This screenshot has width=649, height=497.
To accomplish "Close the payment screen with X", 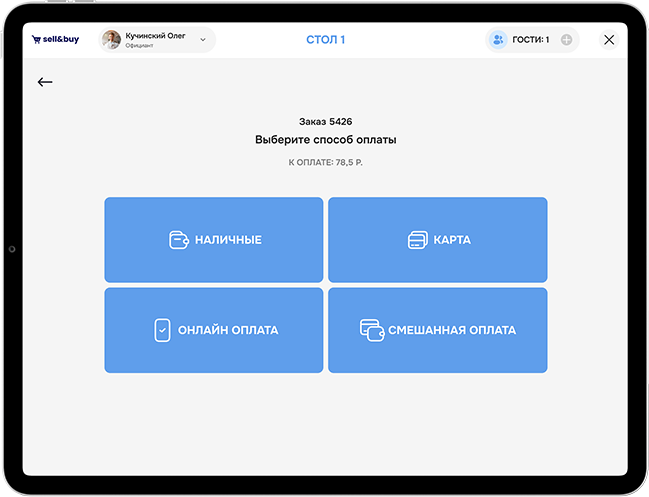I will coord(609,40).
